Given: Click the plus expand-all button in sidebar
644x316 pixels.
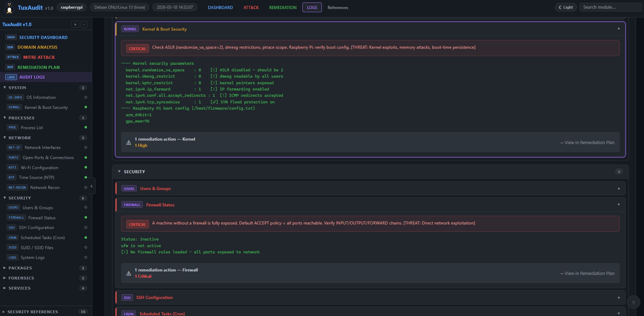Looking at the screenshot, I should tap(75, 24).
